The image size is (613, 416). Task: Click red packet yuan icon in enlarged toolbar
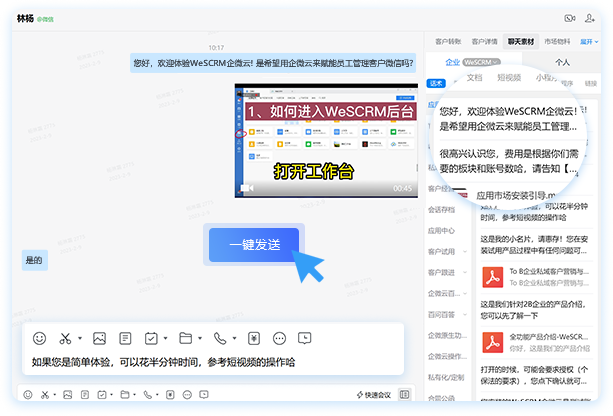pyautogui.click(x=254, y=338)
